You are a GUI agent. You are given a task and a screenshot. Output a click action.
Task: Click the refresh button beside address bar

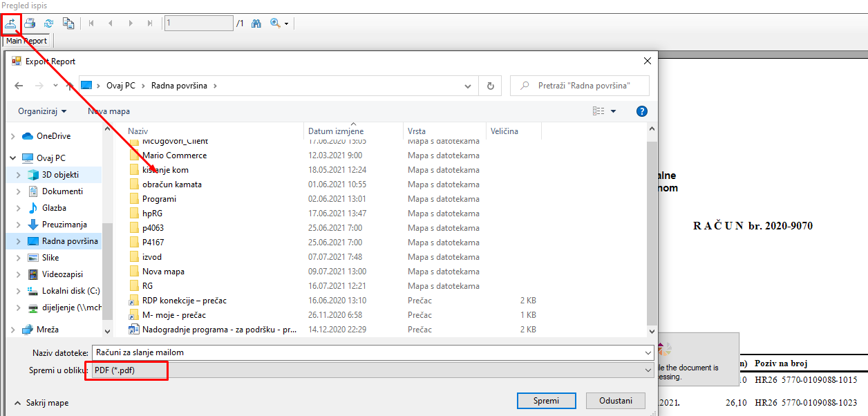coord(490,86)
